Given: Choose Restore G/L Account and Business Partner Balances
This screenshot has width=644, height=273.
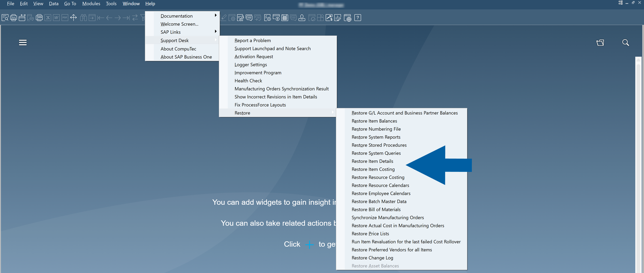Looking at the screenshot, I should coord(402,113).
